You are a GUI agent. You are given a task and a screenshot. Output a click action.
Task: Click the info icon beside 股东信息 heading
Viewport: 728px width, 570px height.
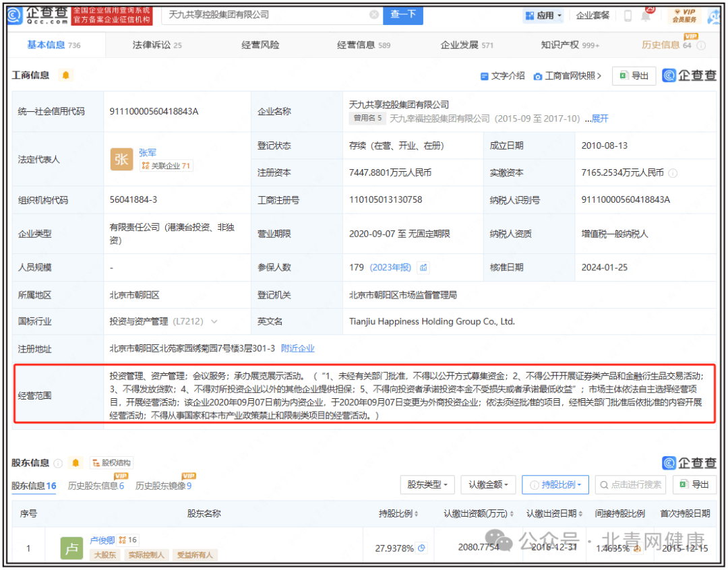tap(58, 464)
